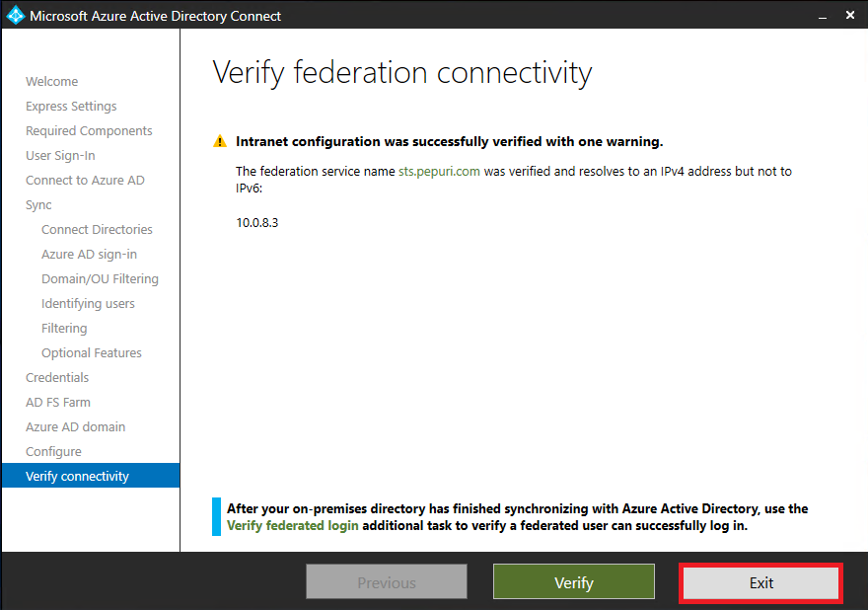868x610 pixels.
Task: Go to Optional Features sub-step
Action: point(92,353)
